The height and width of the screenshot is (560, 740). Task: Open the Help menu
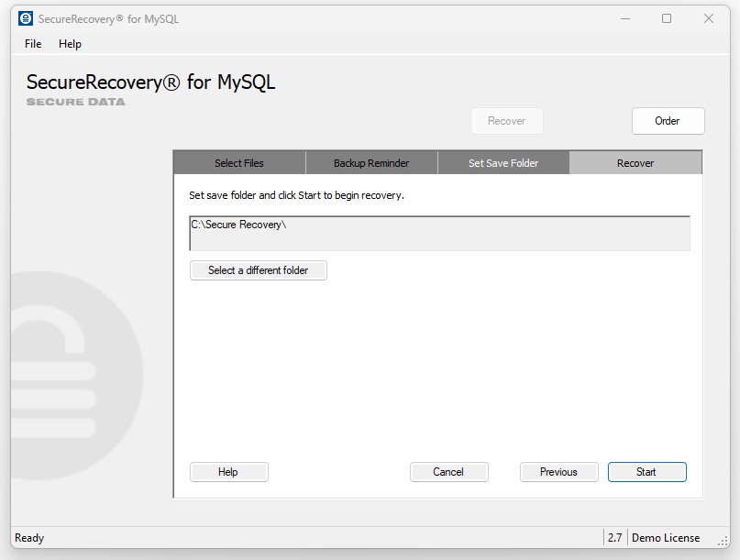70,43
